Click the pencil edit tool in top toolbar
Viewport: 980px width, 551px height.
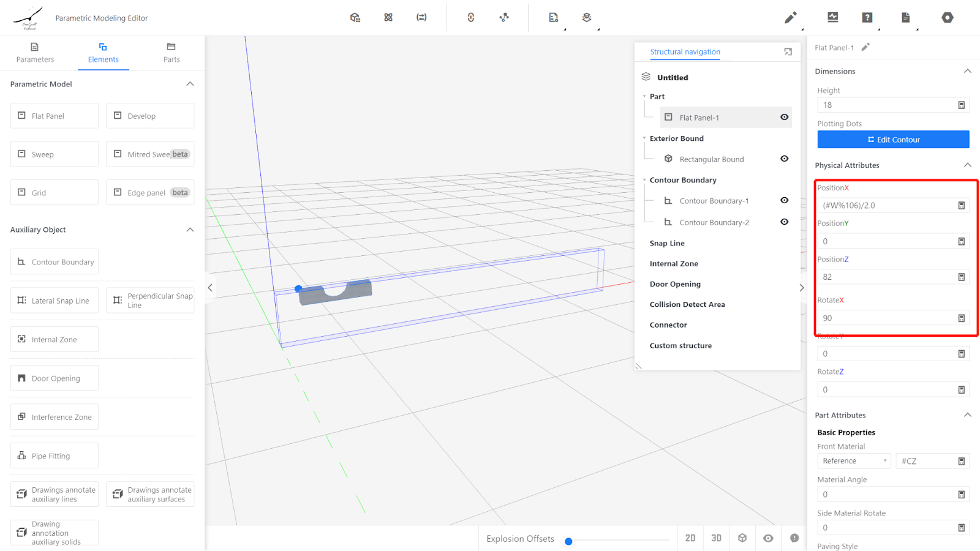click(x=790, y=18)
